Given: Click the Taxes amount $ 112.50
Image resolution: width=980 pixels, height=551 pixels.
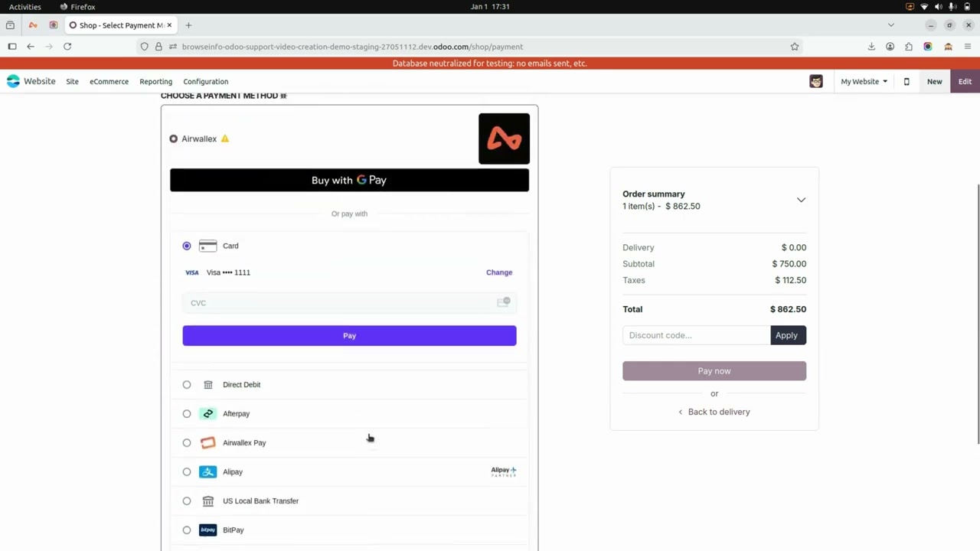Looking at the screenshot, I should [x=790, y=280].
